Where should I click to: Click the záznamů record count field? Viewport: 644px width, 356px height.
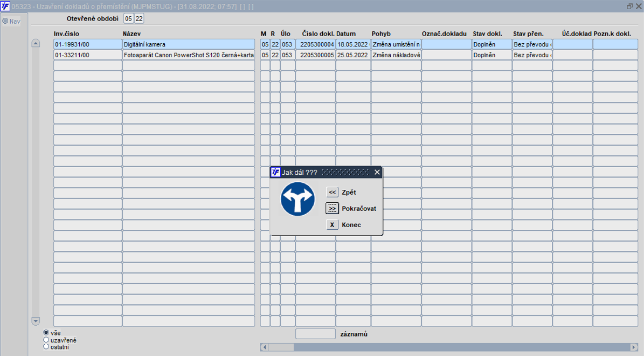[315, 334]
